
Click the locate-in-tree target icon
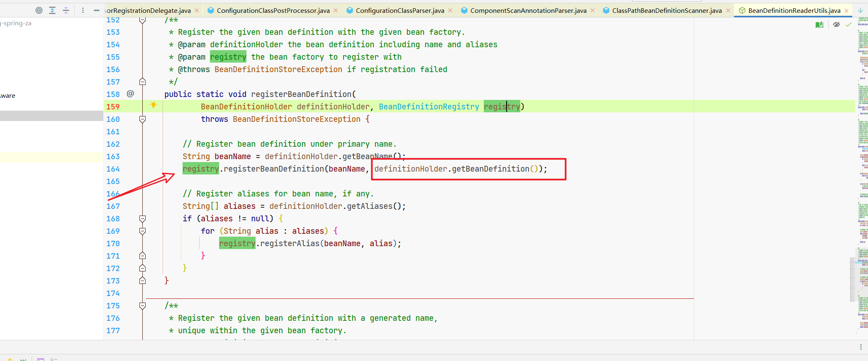39,10
